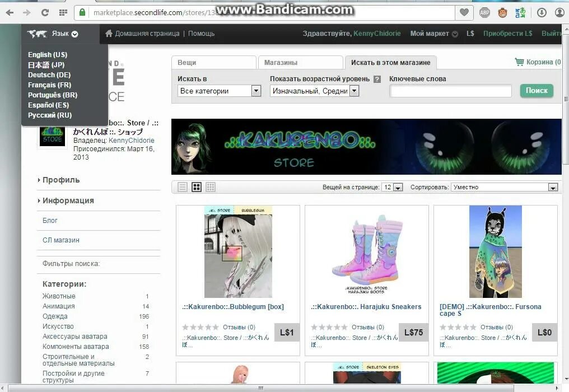This screenshot has height=392, width=569.
Task: Select Français (FR) language
Action: click(x=50, y=85)
